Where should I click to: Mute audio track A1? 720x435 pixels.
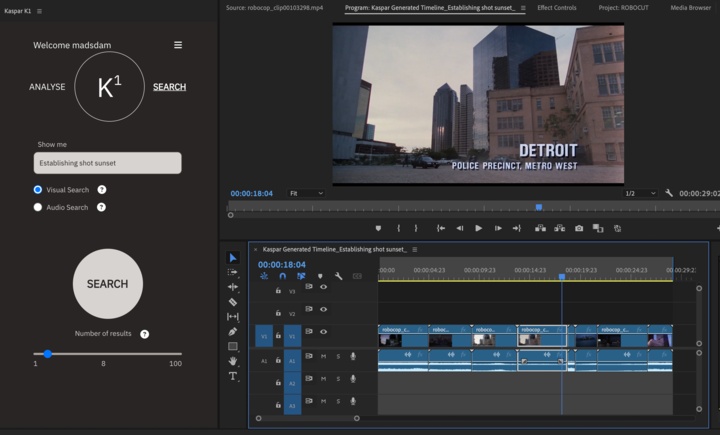coord(323,356)
